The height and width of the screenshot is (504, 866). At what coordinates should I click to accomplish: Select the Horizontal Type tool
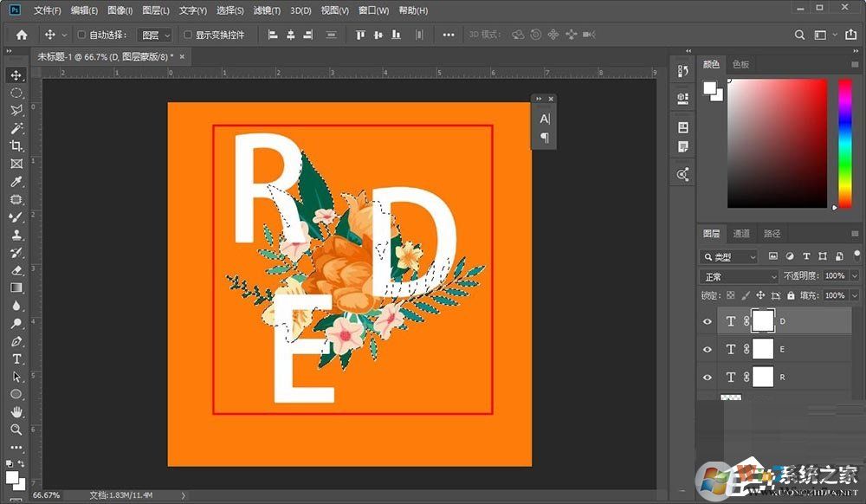16,359
